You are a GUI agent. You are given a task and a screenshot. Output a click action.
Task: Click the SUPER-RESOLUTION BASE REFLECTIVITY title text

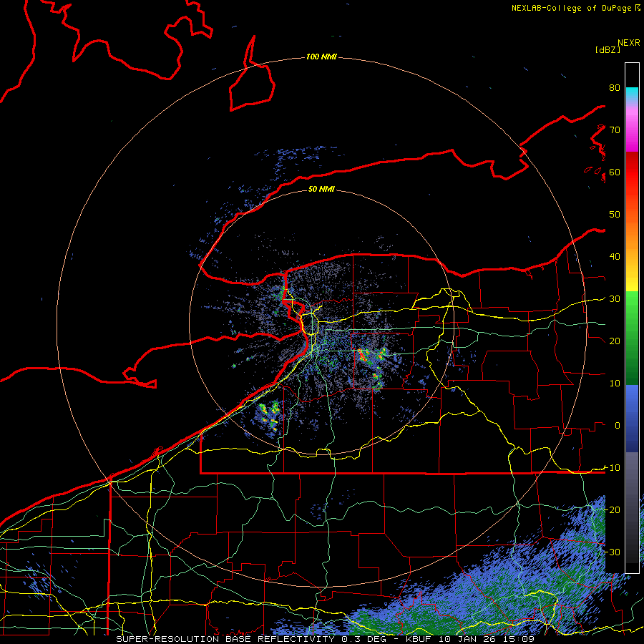point(225,639)
